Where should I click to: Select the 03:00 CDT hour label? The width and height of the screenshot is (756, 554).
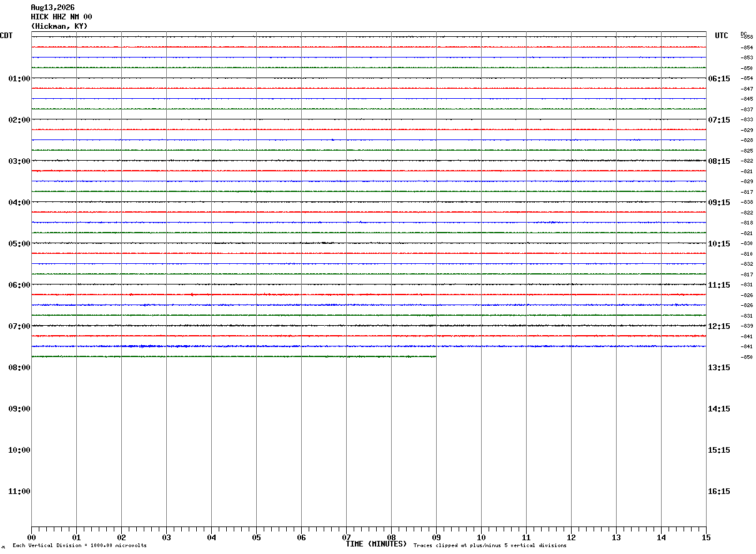click(19, 161)
